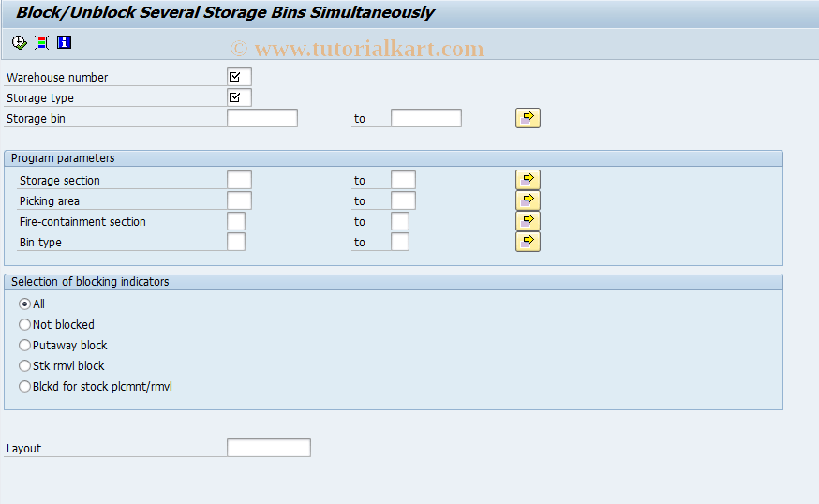This screenshot has width=819, height=504.
Task: Focus the Warehouse number required field
Action: coord(239,77)
